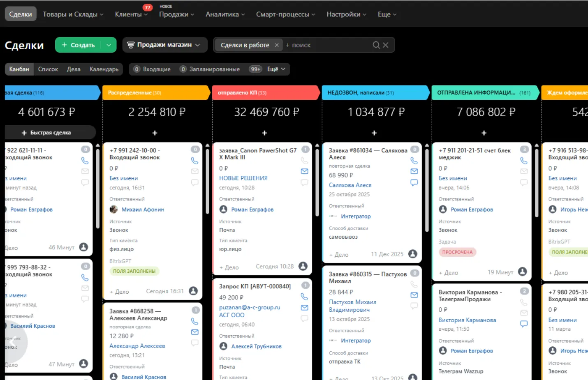Toggle the Входящие counter filter
Image resolution: width=588 pixels, height=380 pixels.
152,69
